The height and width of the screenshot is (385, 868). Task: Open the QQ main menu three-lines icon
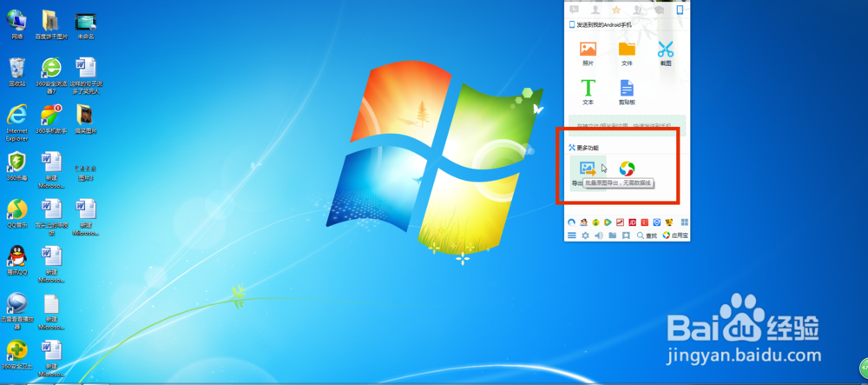point(572,236)
